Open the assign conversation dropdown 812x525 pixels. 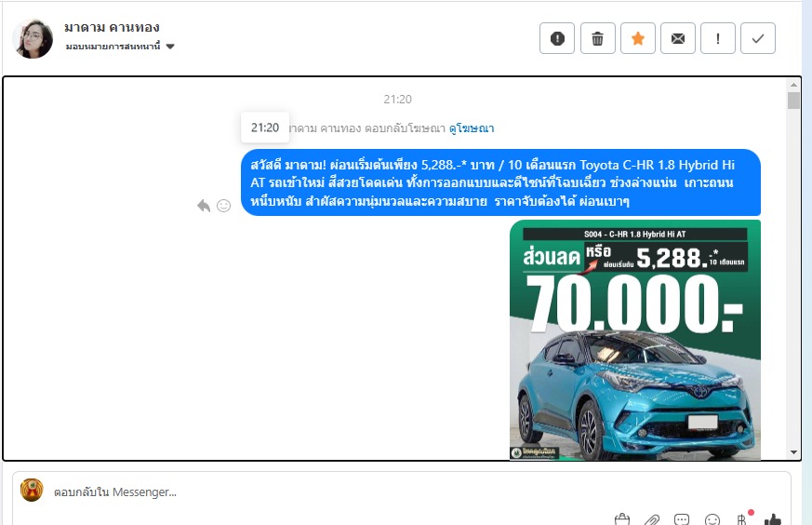pos(120,47)
